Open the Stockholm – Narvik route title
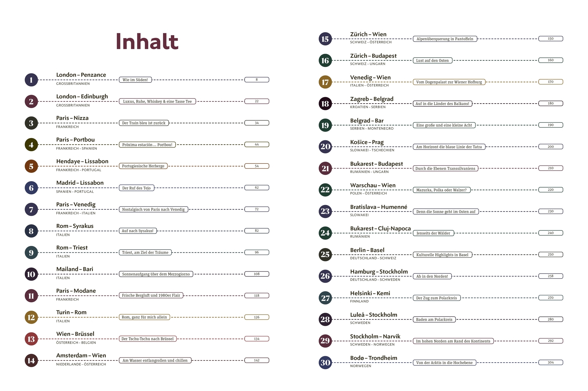 [x=375, y=336]
